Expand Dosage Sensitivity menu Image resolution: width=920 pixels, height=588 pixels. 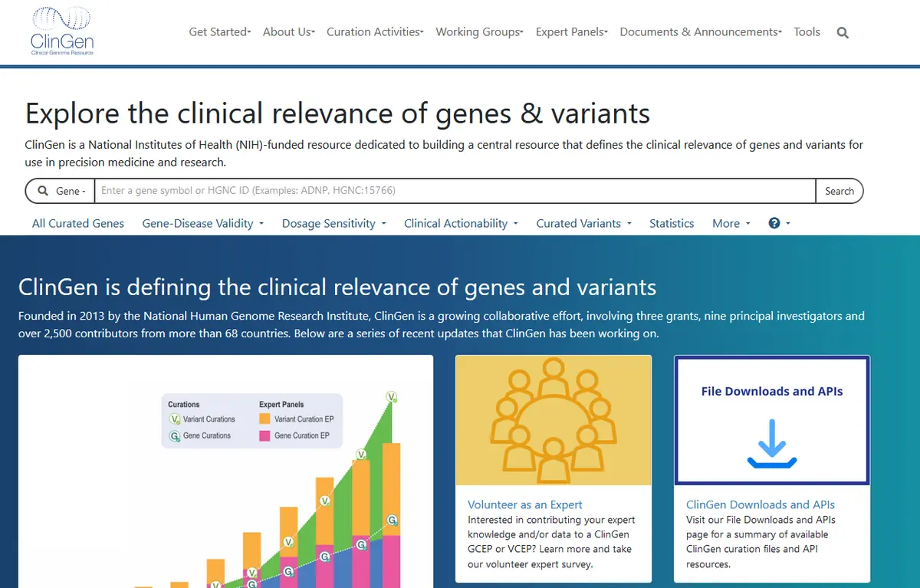pos(334,223)
